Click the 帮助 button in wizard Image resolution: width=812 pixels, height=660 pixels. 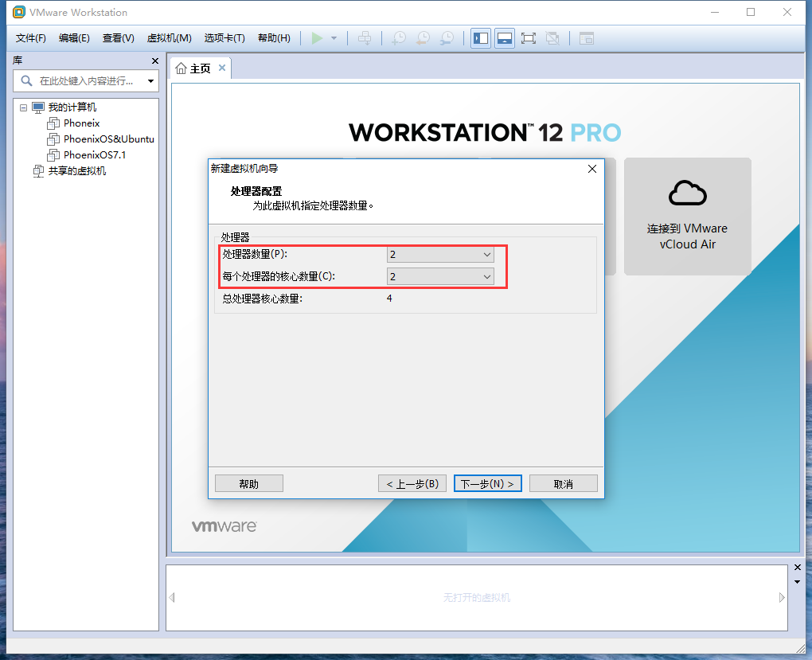pos(249,484)
